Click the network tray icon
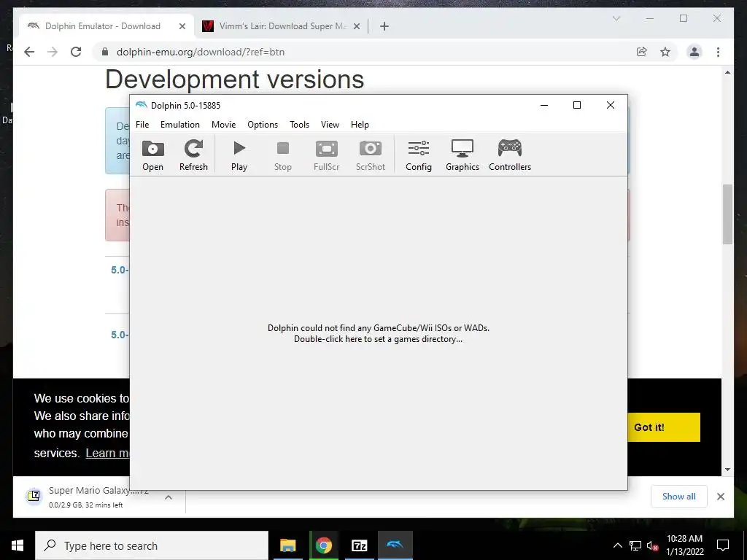Screen dimensions: 747x560 (635, 545)
